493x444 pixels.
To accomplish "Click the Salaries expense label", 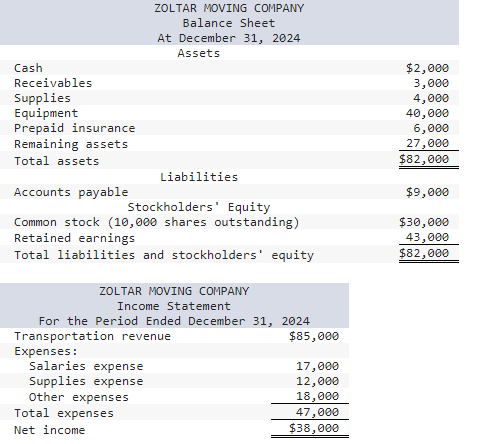I will coord(86,366).
